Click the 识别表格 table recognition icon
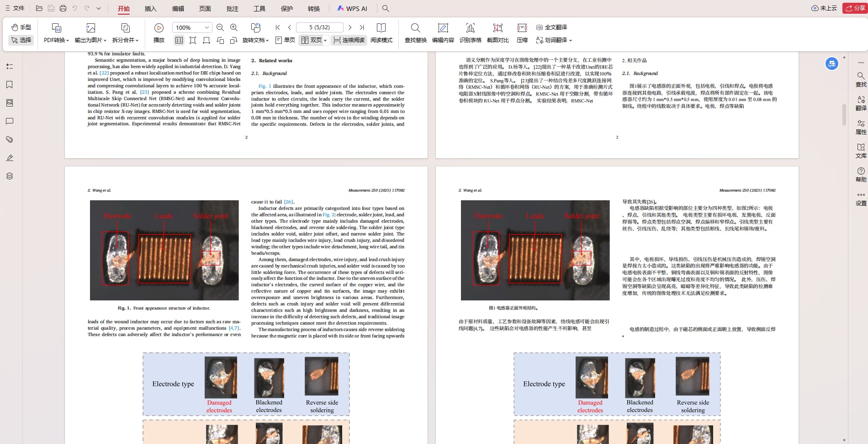 coord(470,33)
